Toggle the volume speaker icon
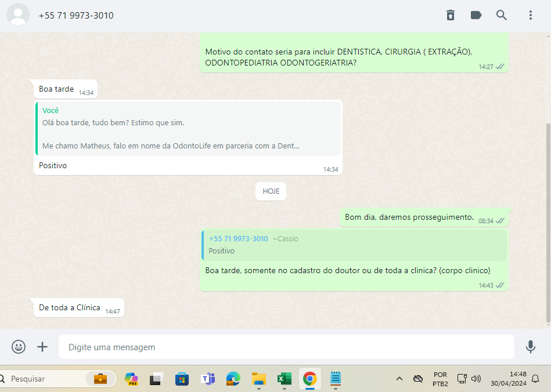This screenshot has height=392, width=551. click(476, 379)
